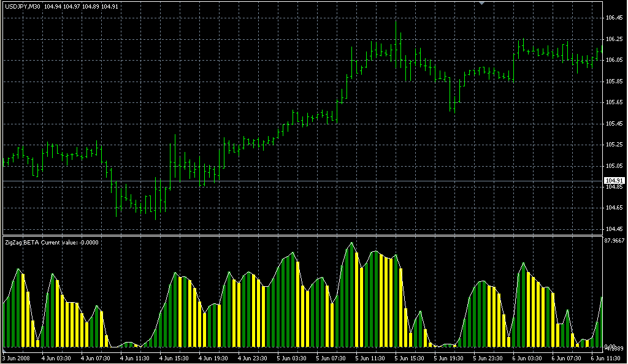Click the divider between price and indicator panes
628x364 pixels.
pyautogui.click(x=301, y=235)
